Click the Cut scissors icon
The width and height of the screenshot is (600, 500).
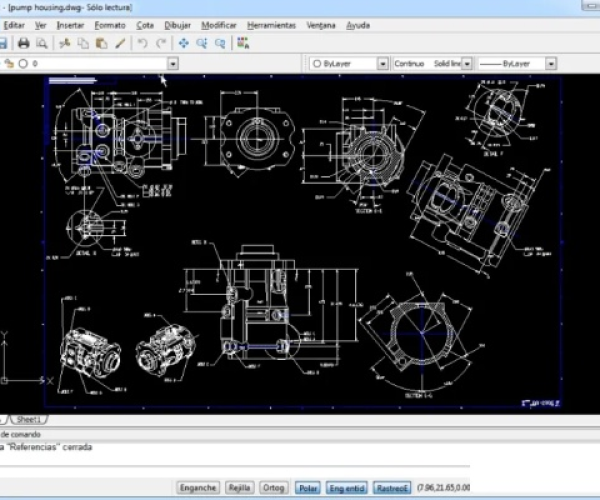(65, 43)
